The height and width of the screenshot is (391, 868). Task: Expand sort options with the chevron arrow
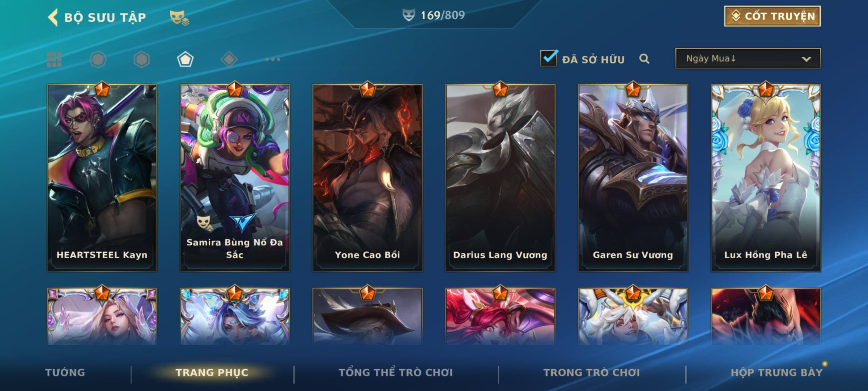pyautogui.click(x=806, y=59)
